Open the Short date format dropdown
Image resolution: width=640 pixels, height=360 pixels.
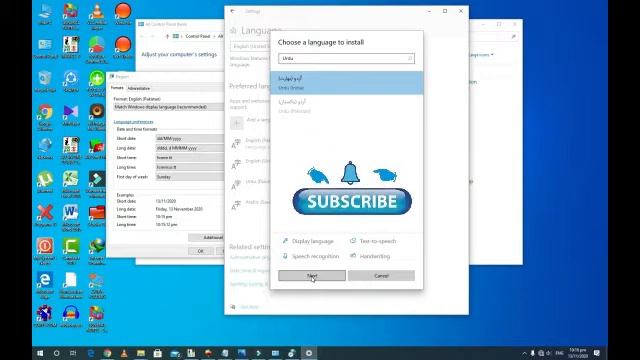point(190,138)
